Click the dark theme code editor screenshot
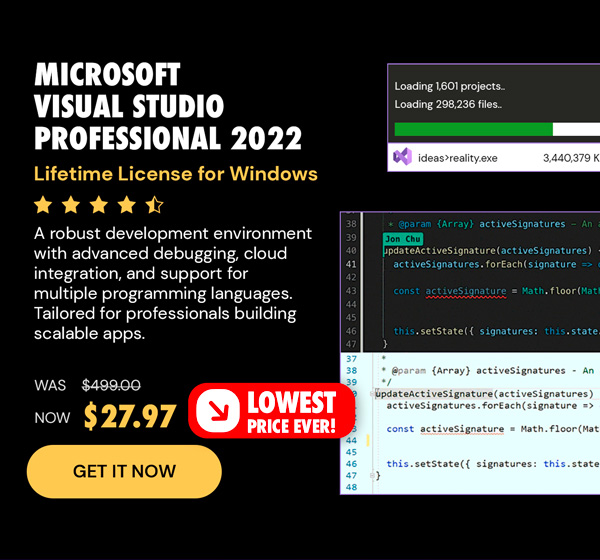 pyautogui.click(x=470, y=282)
